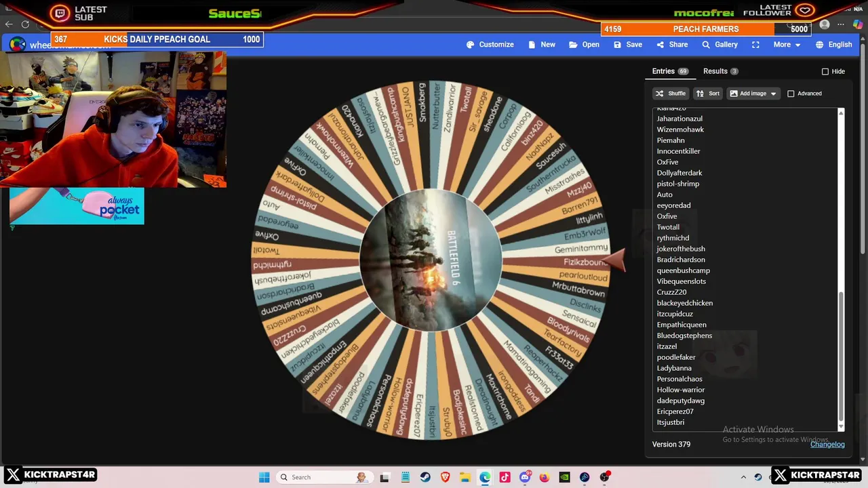Viewport: 868px width, 488px height.
Task: Switch to the Entries tab
Action: coord(670,71)
